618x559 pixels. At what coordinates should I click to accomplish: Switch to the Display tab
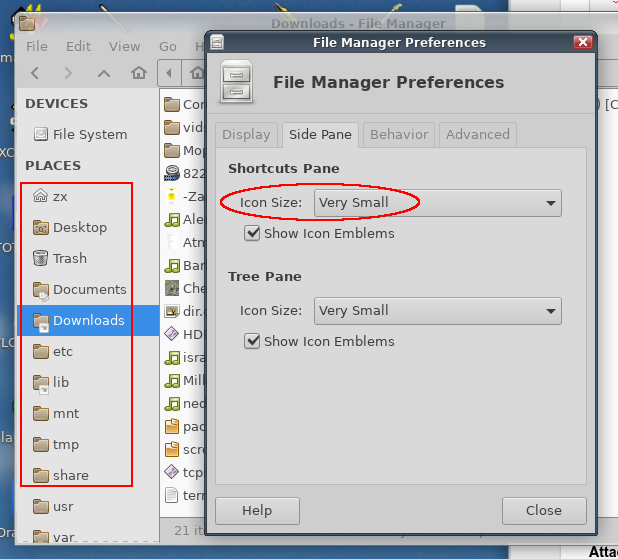pos(246,134)
